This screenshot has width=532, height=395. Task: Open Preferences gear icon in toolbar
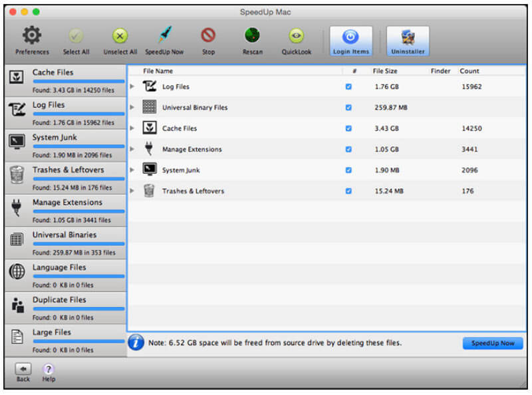32,37
